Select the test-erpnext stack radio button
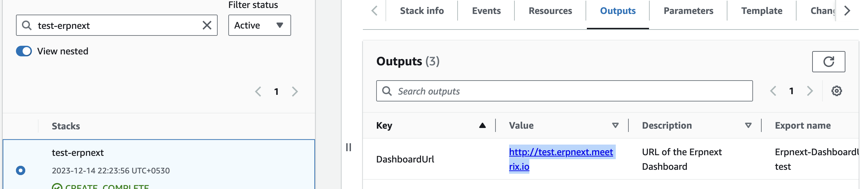868x189 pixels. [x=21, y=170]
